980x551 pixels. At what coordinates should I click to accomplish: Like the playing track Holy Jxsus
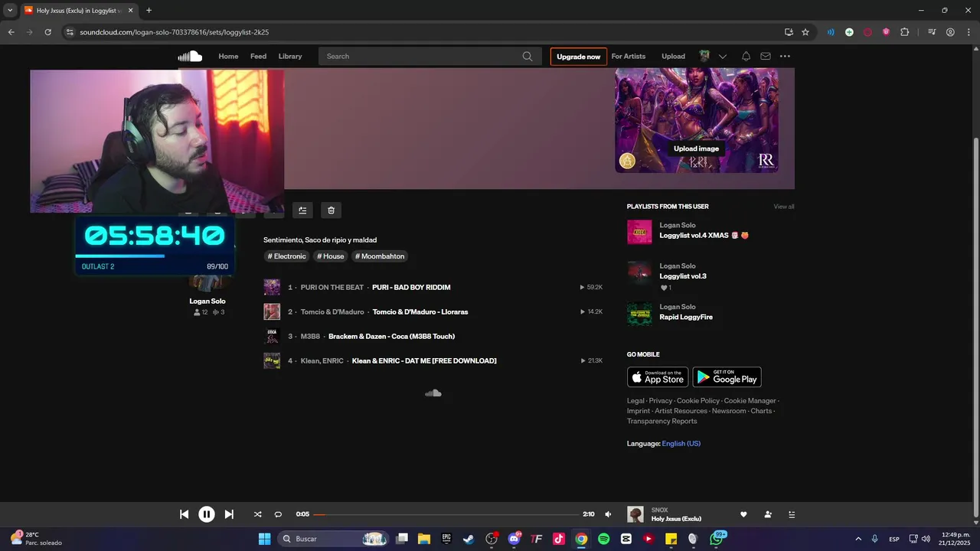pos(743,514)
